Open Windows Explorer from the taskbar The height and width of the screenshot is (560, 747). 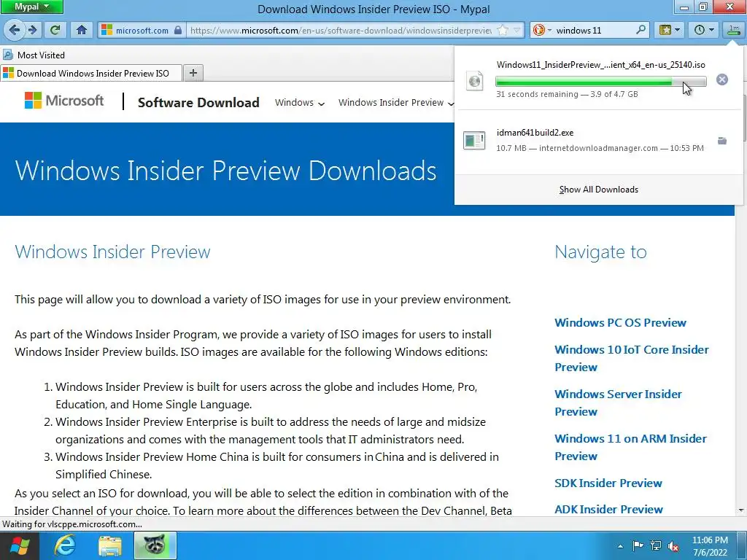pyautogui.click(x=110, y=545)
